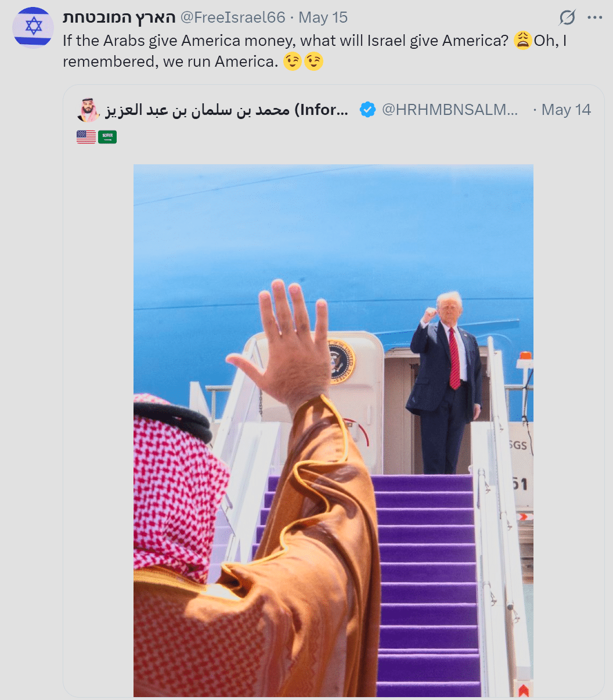Click the weary face emoji
This screenshot has width=613, height=700.
coord(522,40)
